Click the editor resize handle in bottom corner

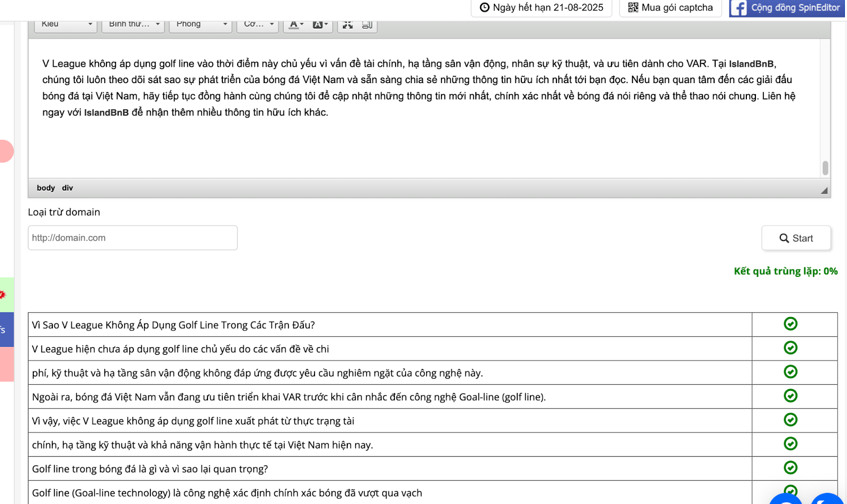click(x=824, y=191)
